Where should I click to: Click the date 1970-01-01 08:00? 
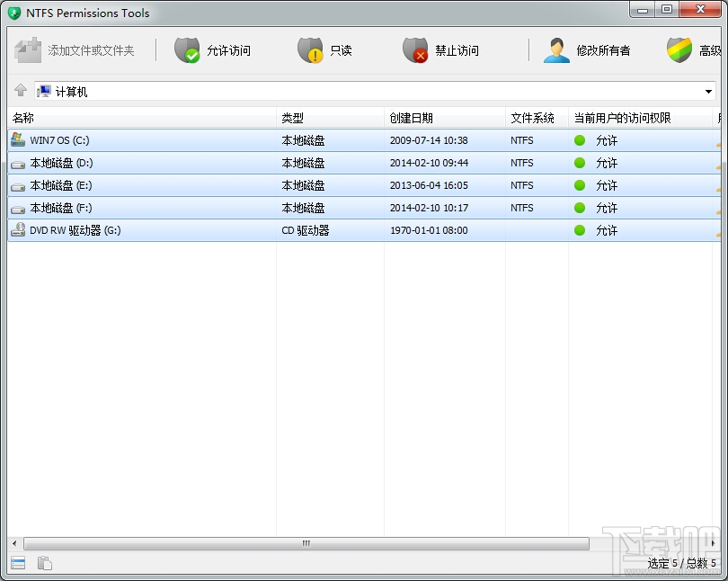point(429,230)
